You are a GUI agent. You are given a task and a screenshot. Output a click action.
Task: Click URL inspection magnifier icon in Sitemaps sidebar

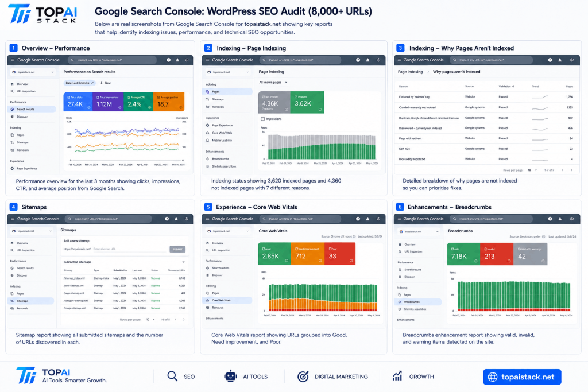pyautogui.click(x=13, y=250)
